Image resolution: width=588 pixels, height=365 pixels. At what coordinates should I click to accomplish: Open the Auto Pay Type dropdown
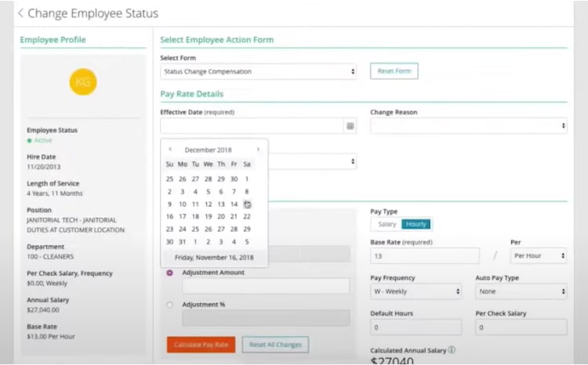point(521,291)
